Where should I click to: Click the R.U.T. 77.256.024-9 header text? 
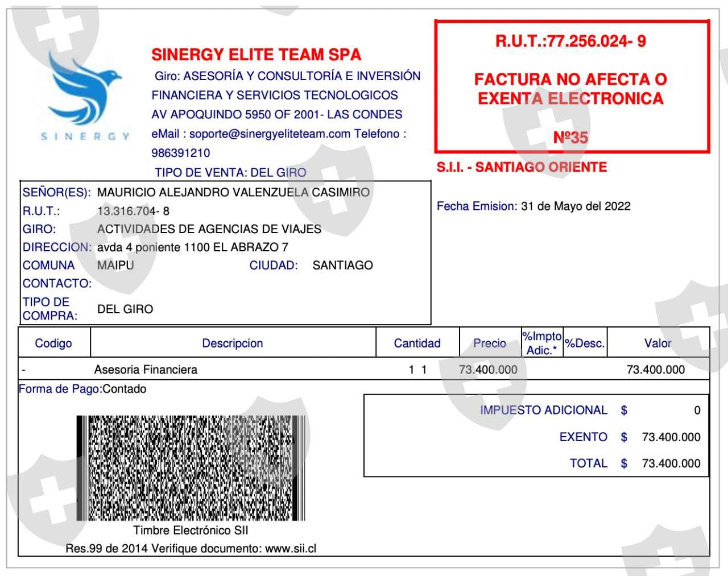pos(570,41)
